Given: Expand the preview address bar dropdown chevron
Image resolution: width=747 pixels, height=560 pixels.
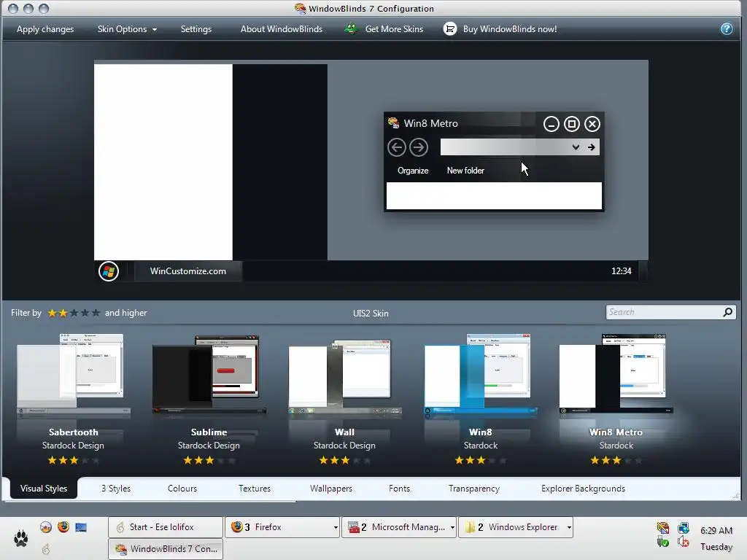Looking at the screenshot, I should [576, 147].
